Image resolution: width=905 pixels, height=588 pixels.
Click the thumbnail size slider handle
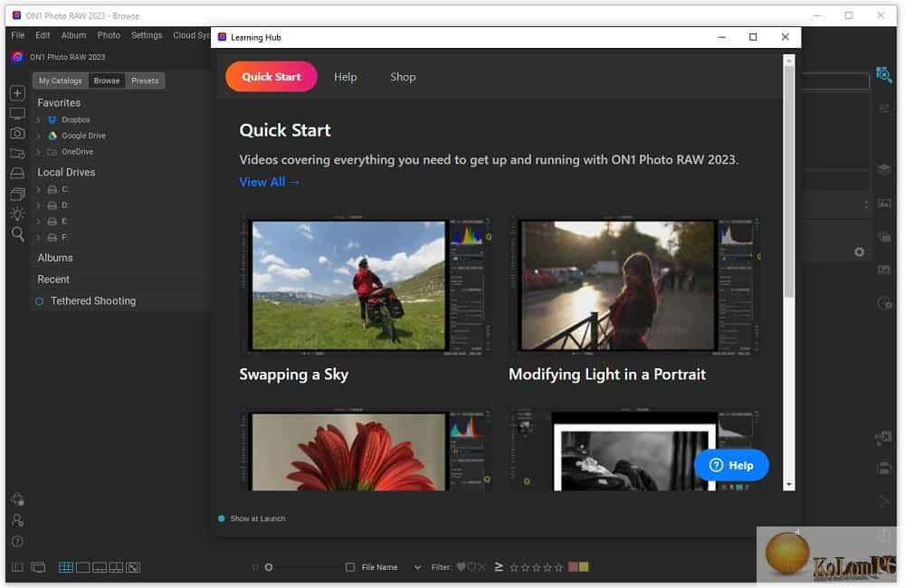click(269, 567)
